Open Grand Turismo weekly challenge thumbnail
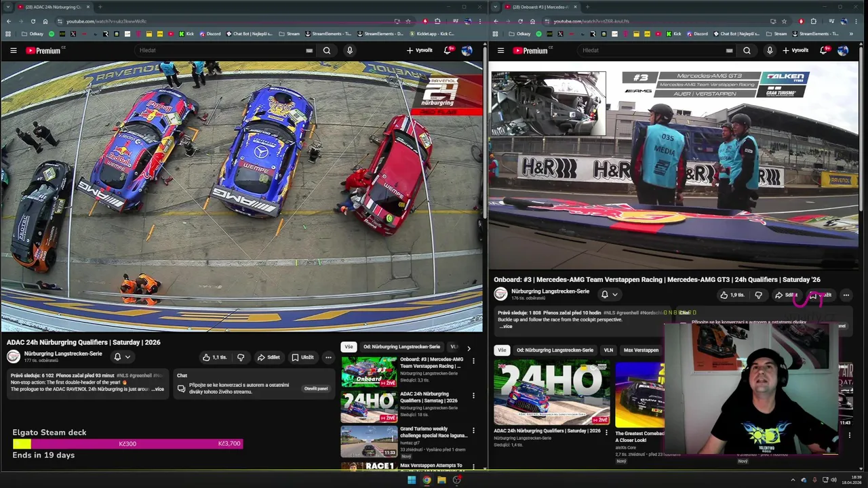Image resolution: width=868 pixels, height=488 pixels. tap(369, 441)
